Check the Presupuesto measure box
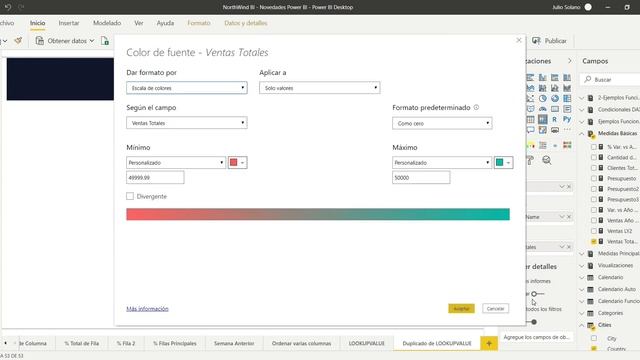 [x=594, y=178]
